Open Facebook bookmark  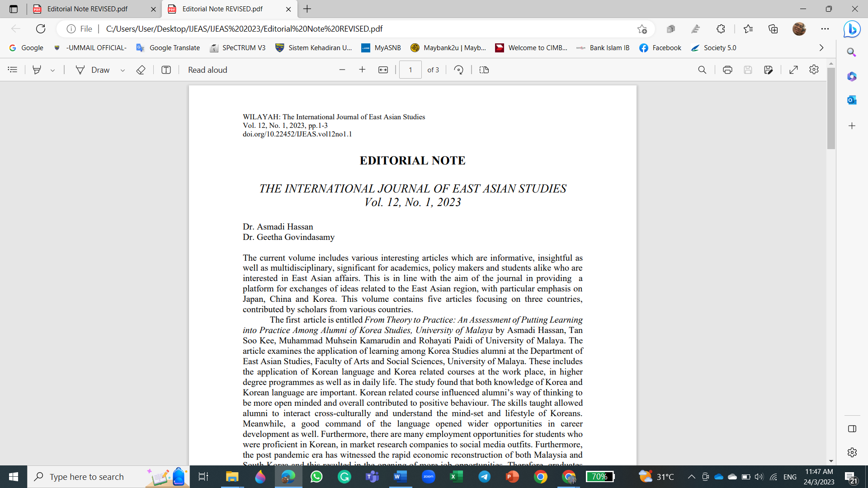pyautogui.click(x=660, y=48)
